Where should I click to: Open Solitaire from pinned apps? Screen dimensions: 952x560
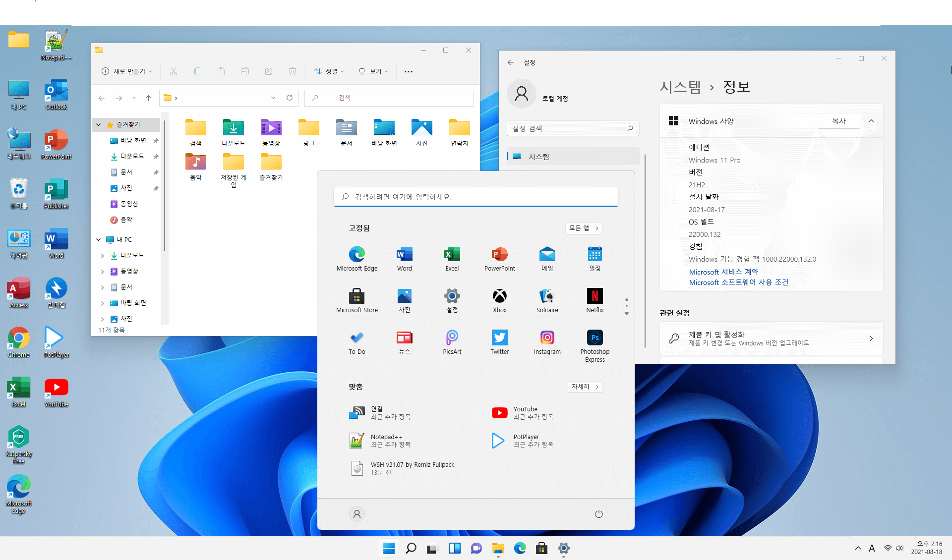click(x=547, y=301)
